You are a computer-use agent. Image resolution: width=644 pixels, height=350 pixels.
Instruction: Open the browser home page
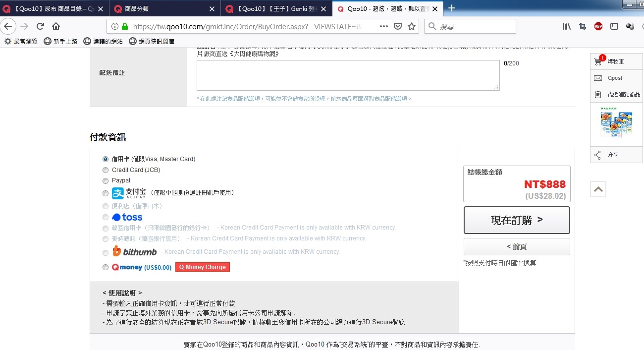pyautogui.click(x=56, y=26)
